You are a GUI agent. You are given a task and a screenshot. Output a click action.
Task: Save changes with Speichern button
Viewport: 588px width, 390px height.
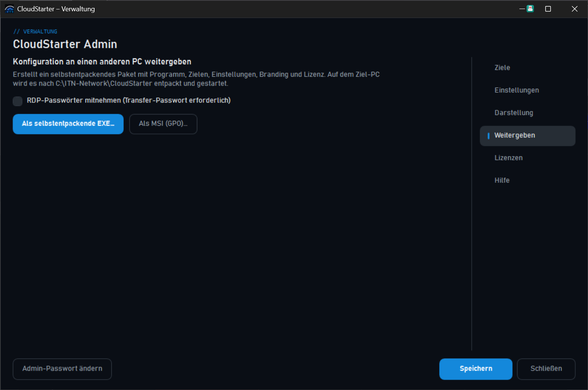click(476, 369)
